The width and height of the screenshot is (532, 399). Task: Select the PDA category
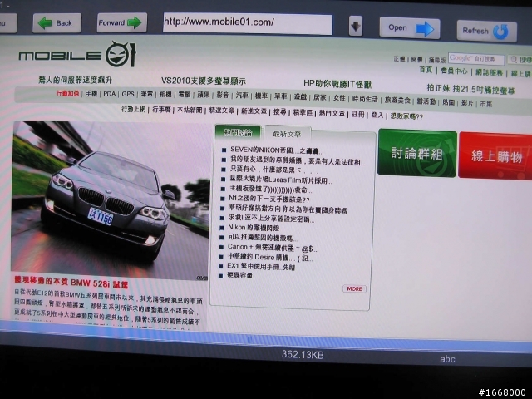[109, 94]
